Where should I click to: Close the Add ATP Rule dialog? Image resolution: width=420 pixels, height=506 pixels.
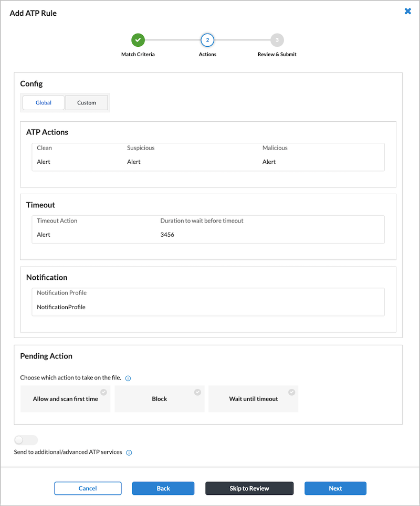click(408, 11)
